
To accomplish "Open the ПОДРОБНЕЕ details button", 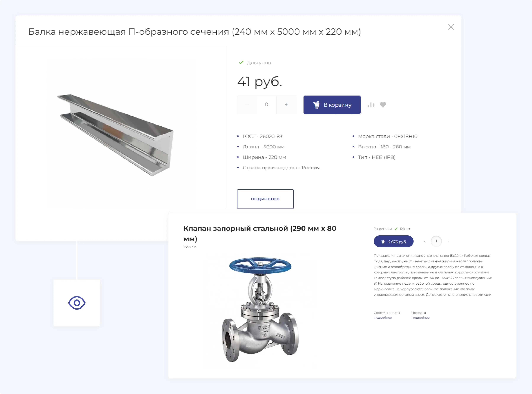I will (x=265, y=199).
